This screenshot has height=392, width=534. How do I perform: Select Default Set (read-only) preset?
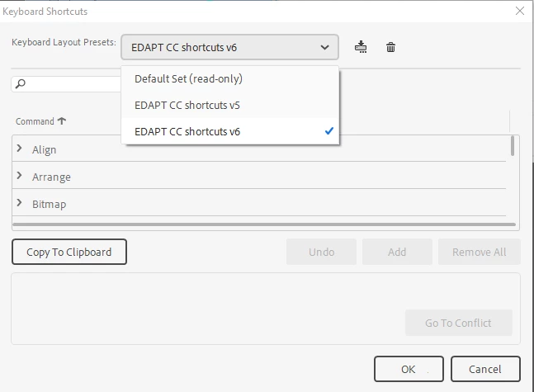tap(230, 78)
